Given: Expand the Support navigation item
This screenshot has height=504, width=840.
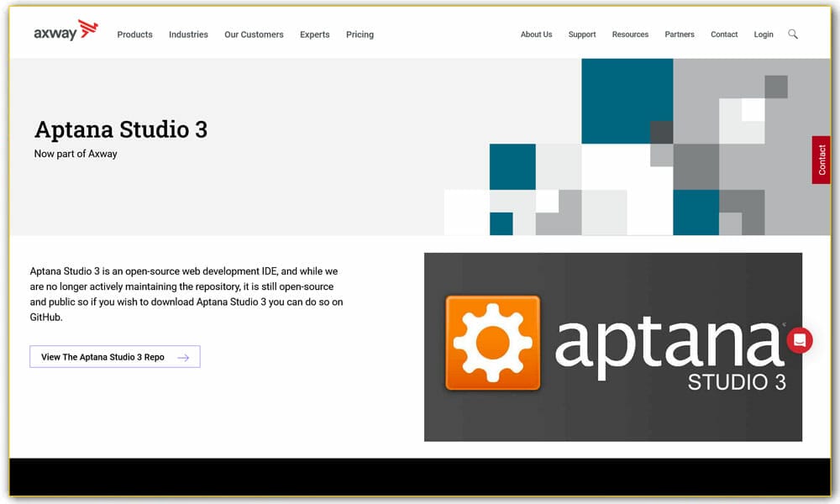Looking at the screenshot, I should coord(582,34).
